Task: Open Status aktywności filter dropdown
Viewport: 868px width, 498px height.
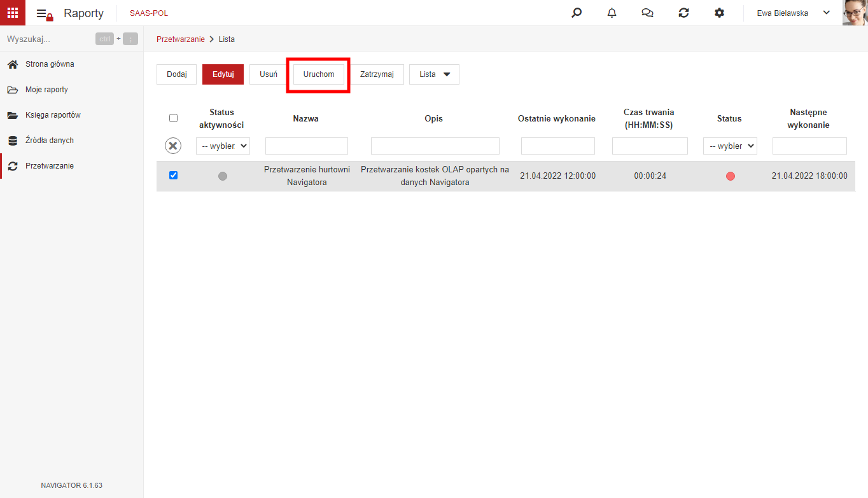Action: (x=223, y=146)
